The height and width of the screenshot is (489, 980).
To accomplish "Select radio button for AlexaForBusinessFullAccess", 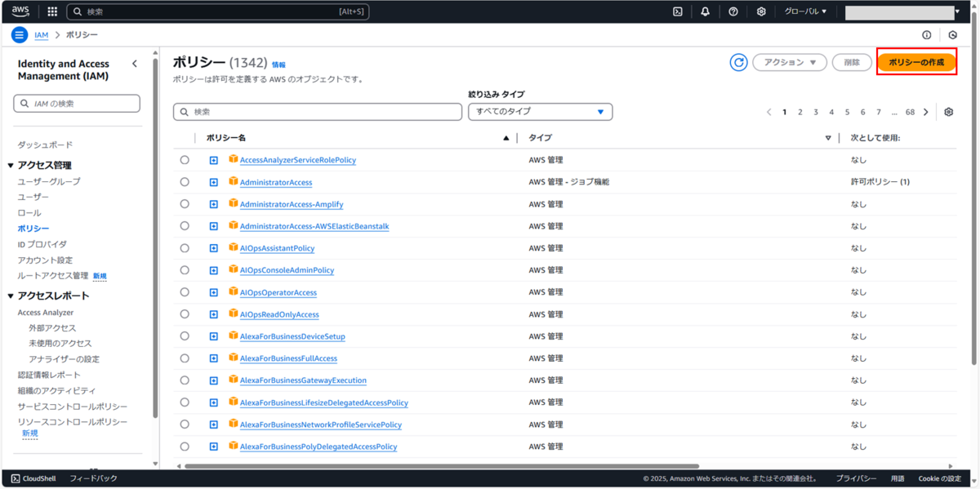I will tap(185, 358).
